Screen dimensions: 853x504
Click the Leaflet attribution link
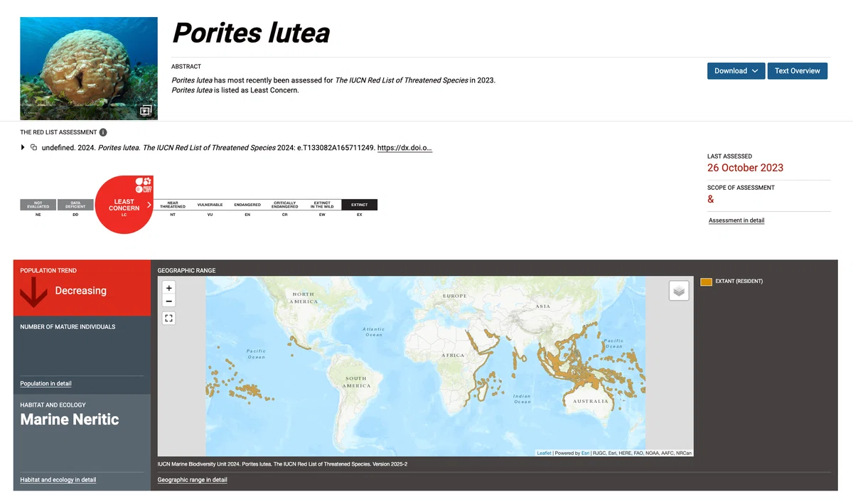pos(544,453)
